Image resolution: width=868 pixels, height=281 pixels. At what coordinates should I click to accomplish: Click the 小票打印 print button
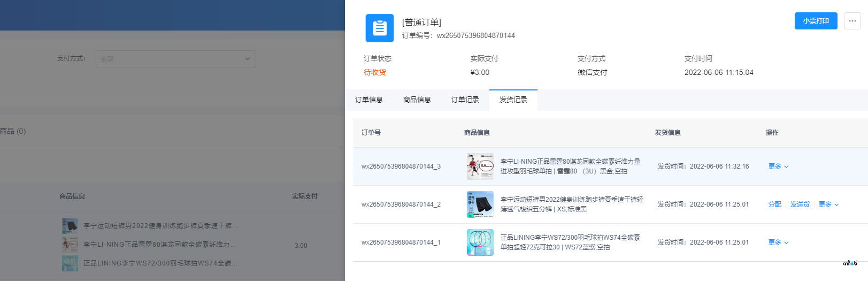pos(816,21)
